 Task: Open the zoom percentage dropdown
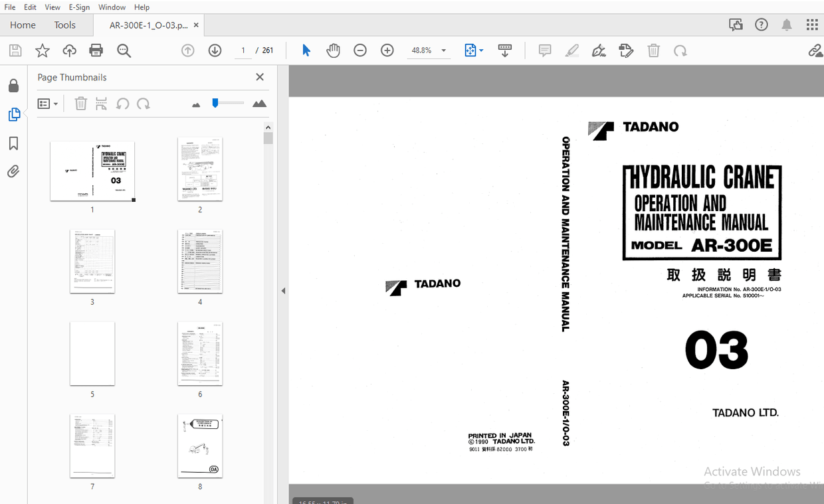point(443,50)
